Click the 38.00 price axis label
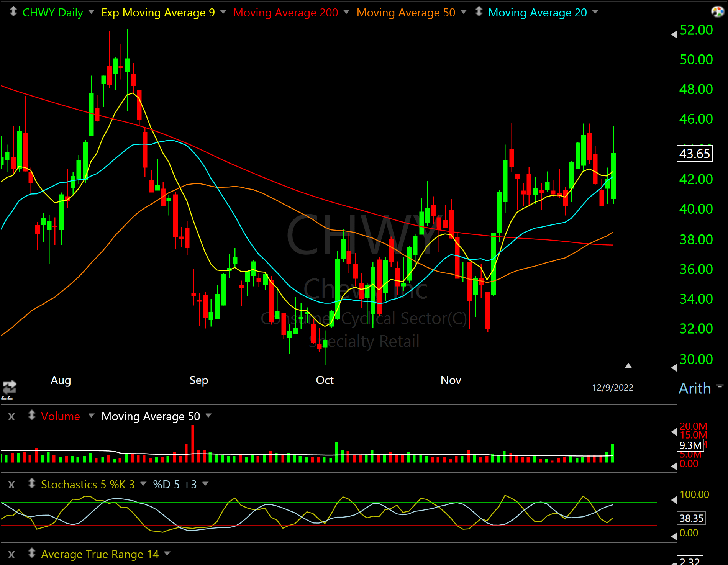The height and width of the screenshot is (565, 728). (x=696, y=240)
